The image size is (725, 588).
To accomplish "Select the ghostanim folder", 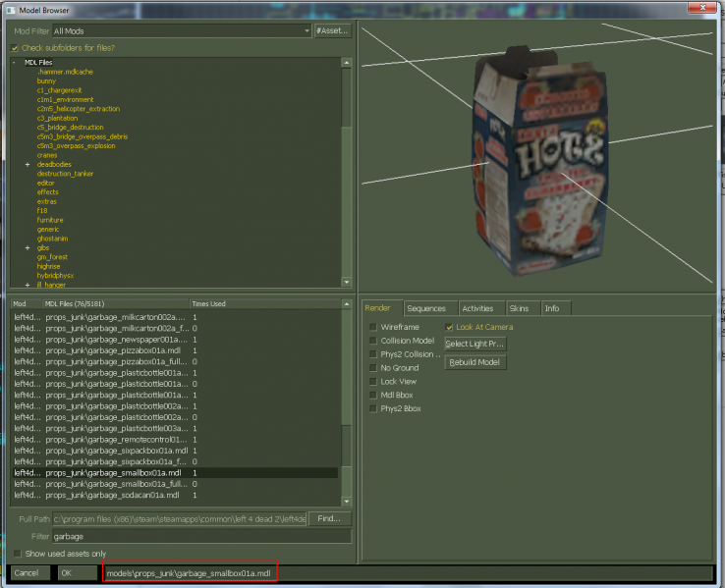I will tap(52, 239).
